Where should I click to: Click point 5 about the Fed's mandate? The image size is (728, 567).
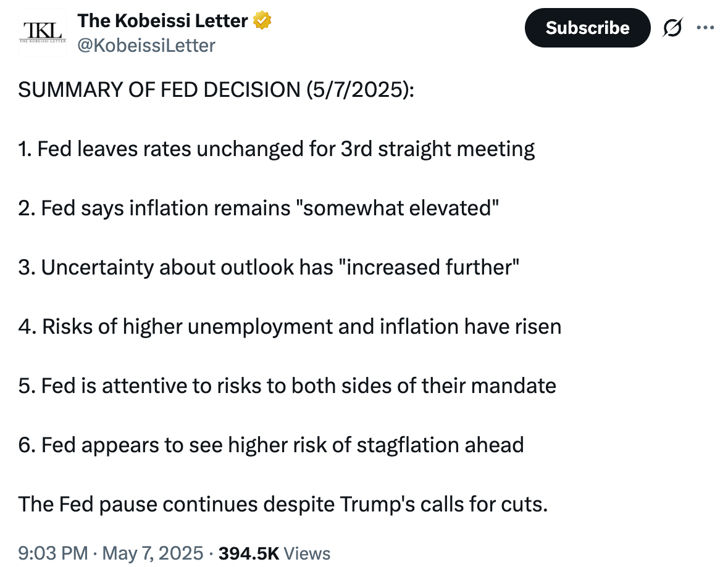[x=287, y=386]
